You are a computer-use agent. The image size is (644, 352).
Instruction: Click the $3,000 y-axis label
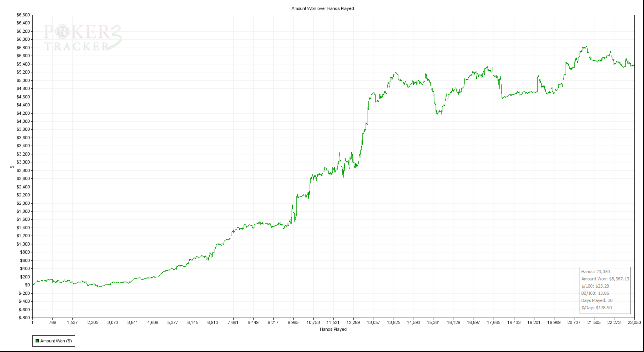[x=23, y=162]
